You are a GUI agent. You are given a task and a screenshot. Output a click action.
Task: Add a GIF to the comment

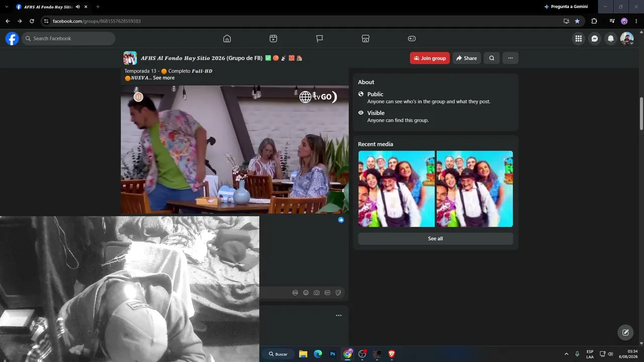coord(328,293)
